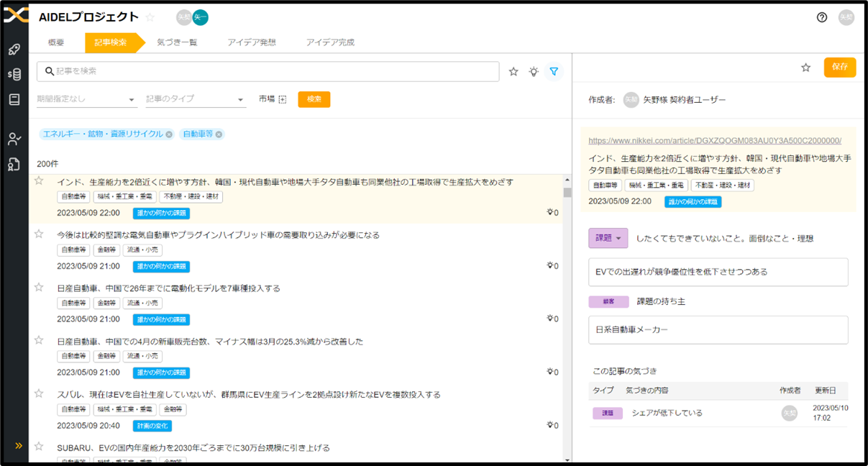This screenshot has height=466, width=868.
Task: Open the 記事のタイプ dropdown
Action: pos(196,99)
